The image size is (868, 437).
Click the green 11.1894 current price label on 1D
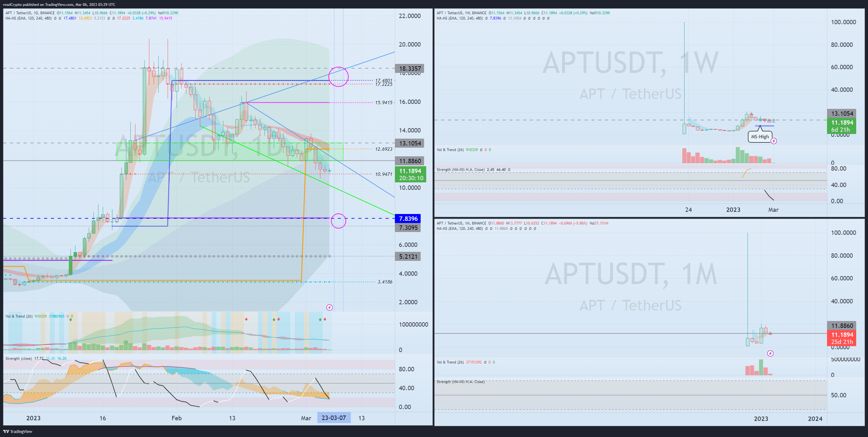(x=410, y=174)
